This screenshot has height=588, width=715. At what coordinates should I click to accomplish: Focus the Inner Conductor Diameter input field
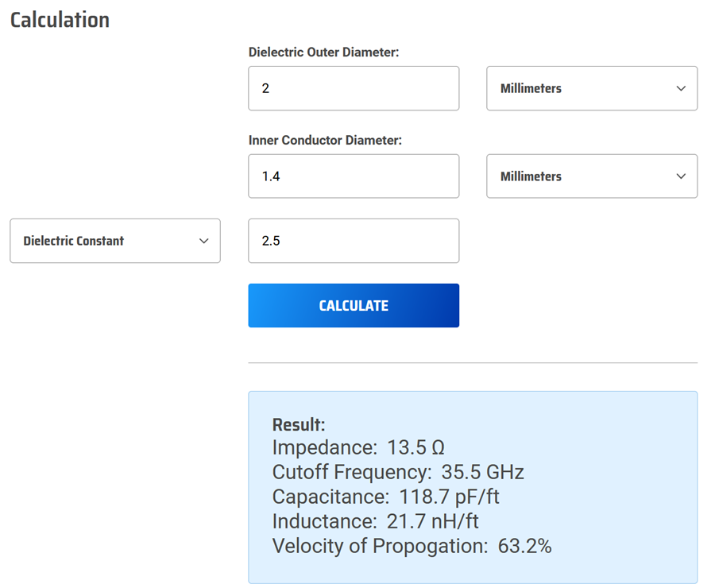point(354,176)
